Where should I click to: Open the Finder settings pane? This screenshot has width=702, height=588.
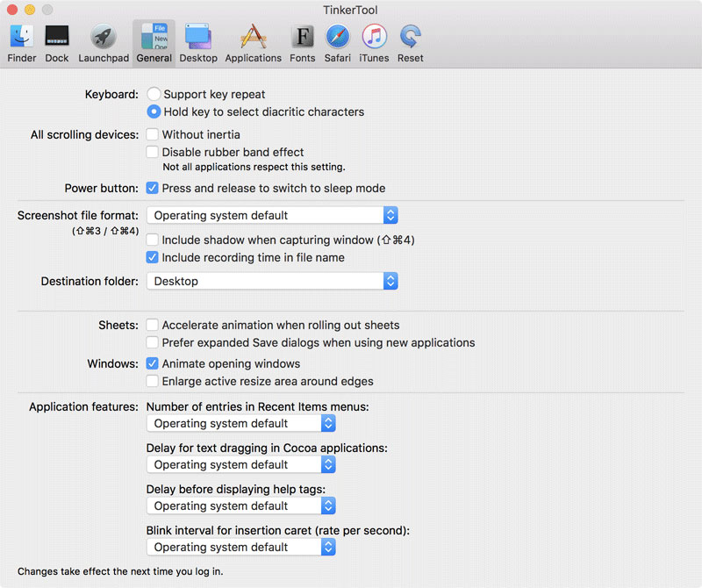[x=21, y=43]
